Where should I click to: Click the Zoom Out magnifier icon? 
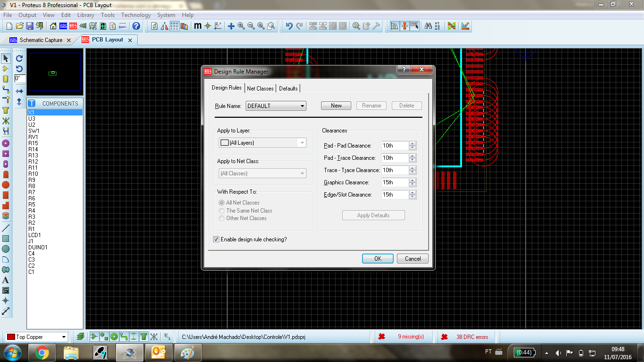[251, 26]
